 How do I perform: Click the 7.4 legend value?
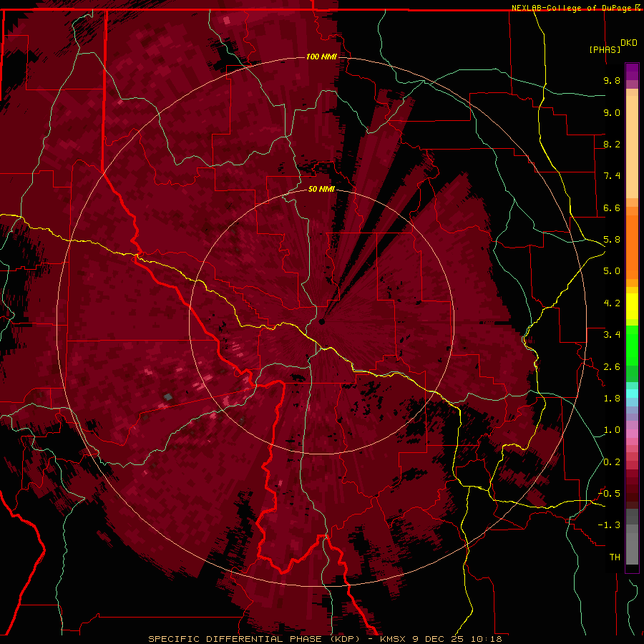612,176
